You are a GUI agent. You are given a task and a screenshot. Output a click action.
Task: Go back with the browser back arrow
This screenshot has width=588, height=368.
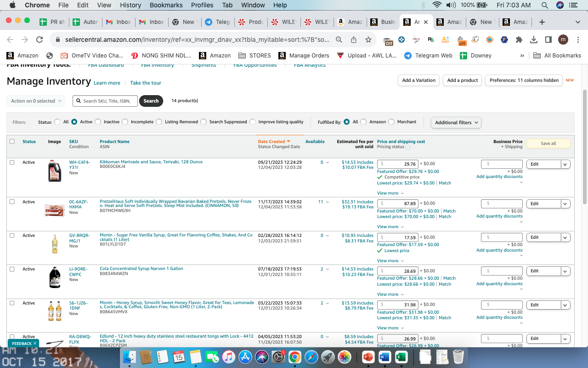(x=10, y=40)
